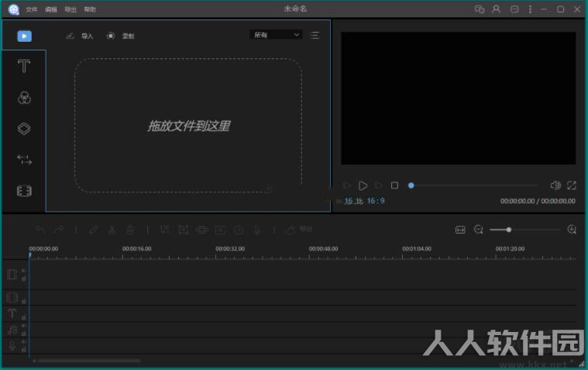Click the Voiceover microphone tool in toolbar

tap(257, 230)
